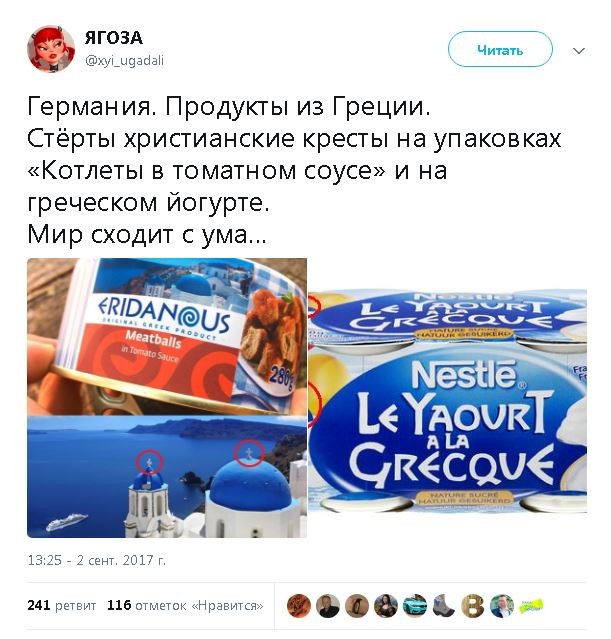The image size is (611, 639).
Task: Open the gray boot avatar among likers
Action: click(x=444, y=606)
